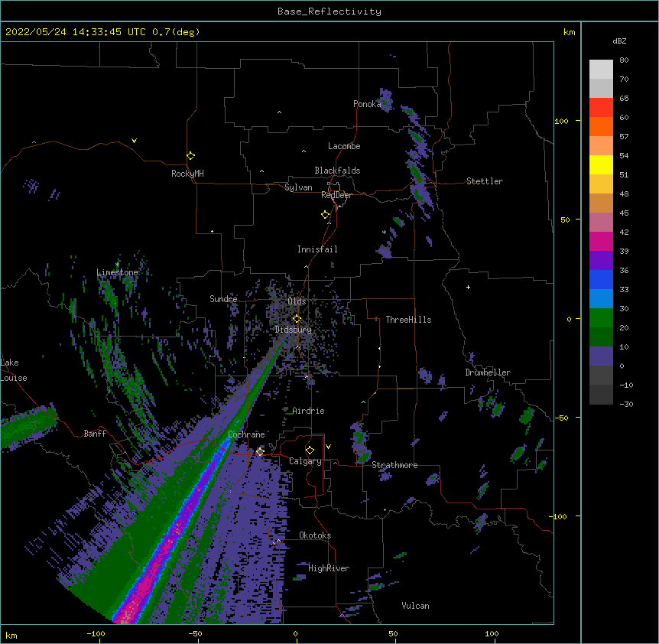Pick the red swatch between 65 and 60 dBZ
The width and height of the screenshot is (659, 644).
[601, 108]
